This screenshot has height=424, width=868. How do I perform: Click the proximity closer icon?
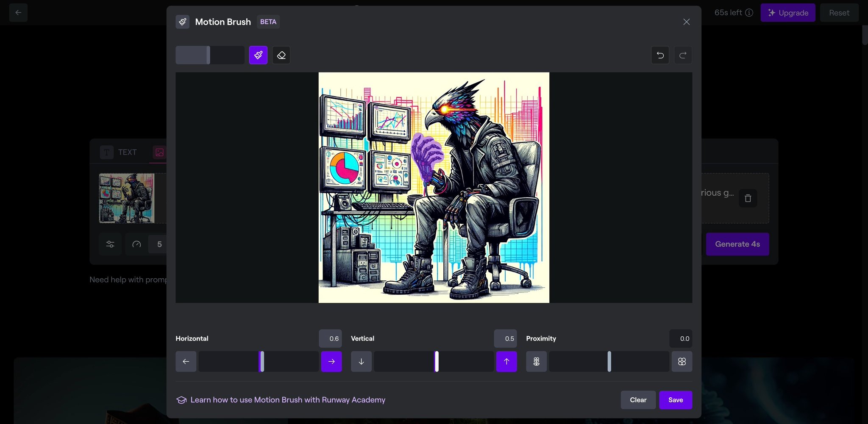pyautogui.click(x=682, y=361)
